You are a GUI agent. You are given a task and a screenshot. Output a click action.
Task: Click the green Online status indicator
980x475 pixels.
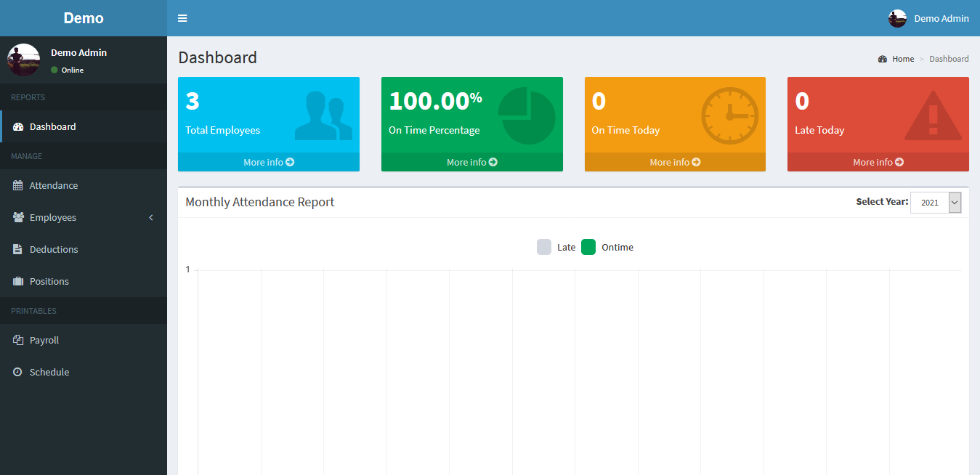point(54,70)
